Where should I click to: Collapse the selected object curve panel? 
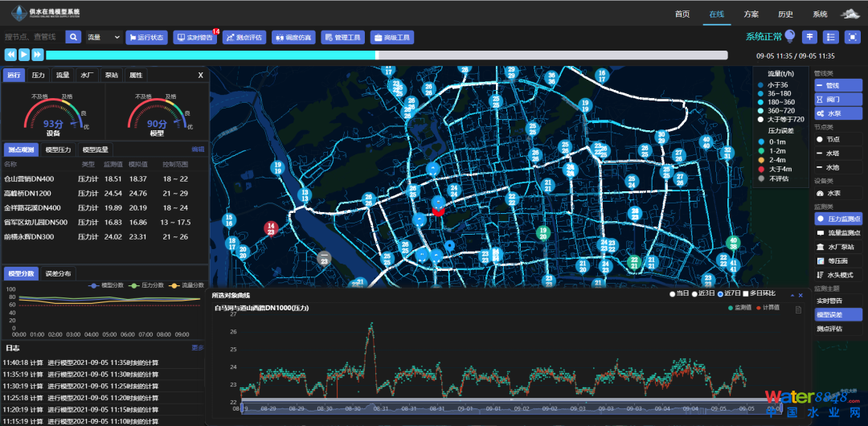791,295
